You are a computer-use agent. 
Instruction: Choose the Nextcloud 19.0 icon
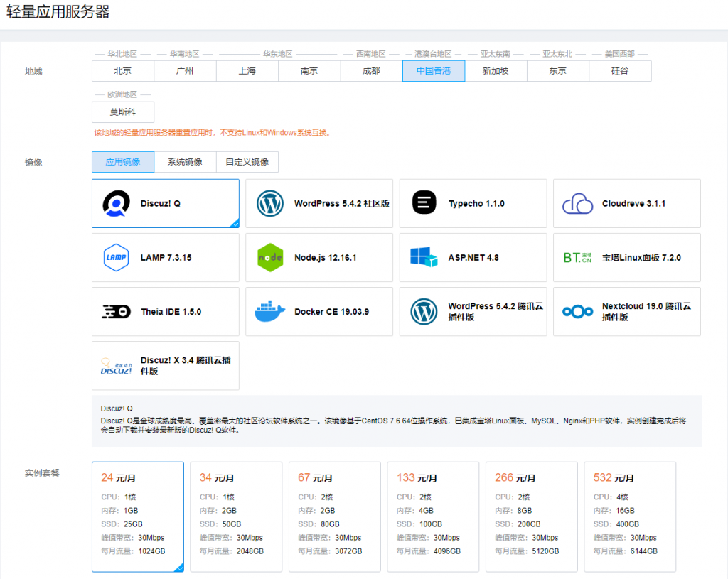click(577, 312)
